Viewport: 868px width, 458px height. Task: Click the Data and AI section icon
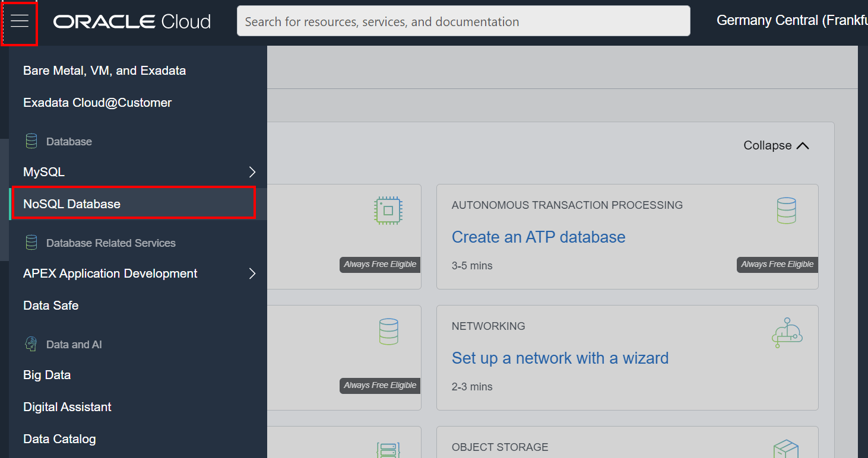pyautogui.click(x=31, y=343)
